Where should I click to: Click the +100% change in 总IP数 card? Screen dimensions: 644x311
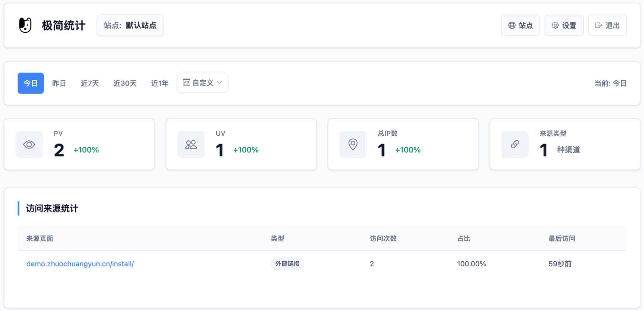pyautogui.click(x=408, y=150)
